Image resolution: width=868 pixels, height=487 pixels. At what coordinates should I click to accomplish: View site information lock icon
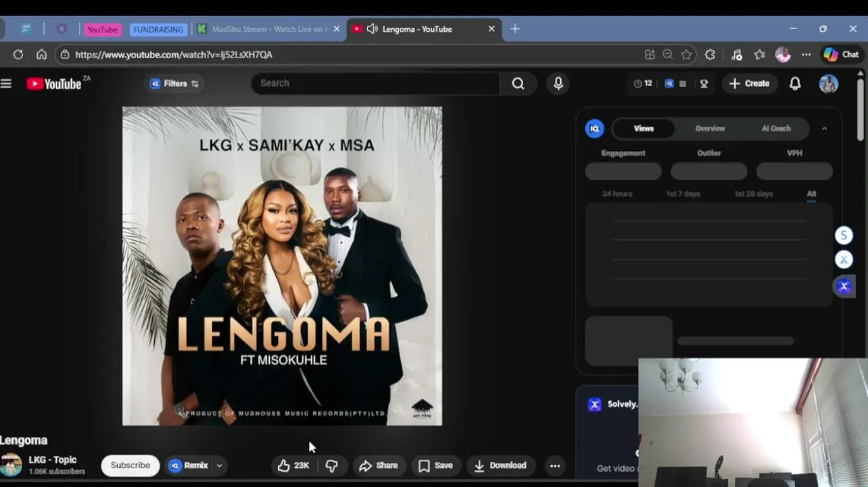point(64,55)
